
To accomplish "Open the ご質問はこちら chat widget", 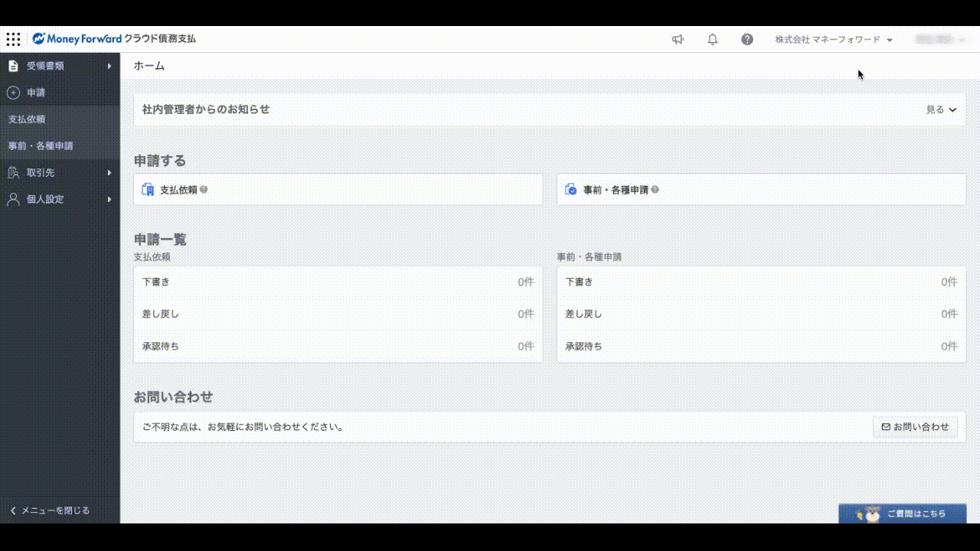I will (902, 514).
